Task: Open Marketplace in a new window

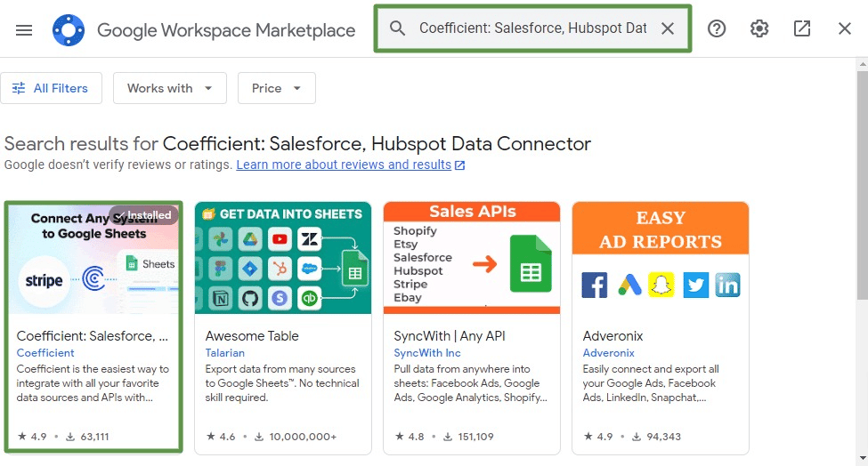Action: click(801, 28)
